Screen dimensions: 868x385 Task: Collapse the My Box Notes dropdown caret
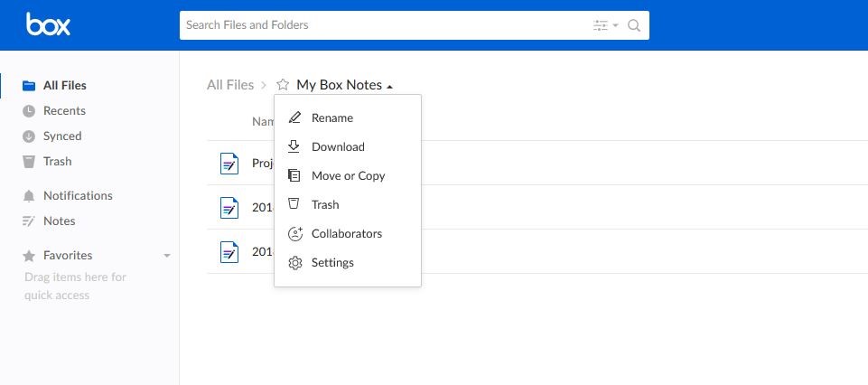(x=389, y=87)
